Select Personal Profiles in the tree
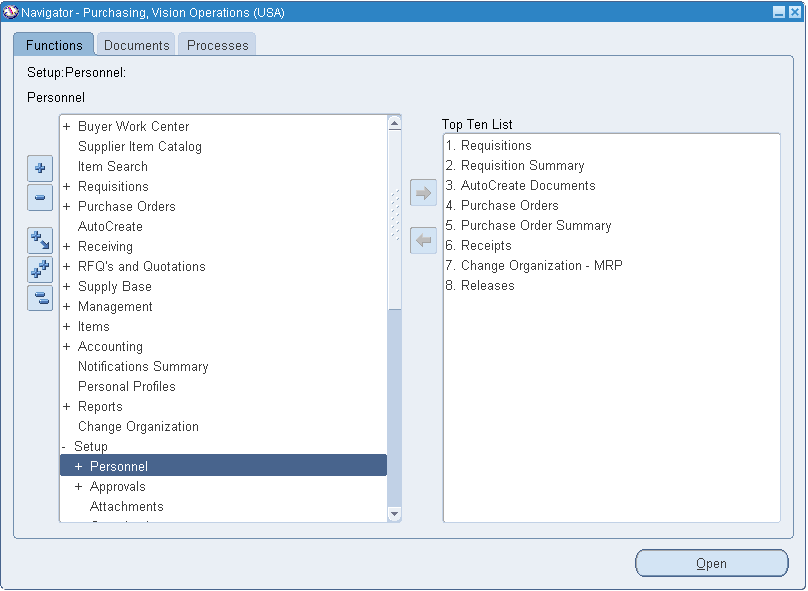 pyautogui.click(x=126, y=386)
